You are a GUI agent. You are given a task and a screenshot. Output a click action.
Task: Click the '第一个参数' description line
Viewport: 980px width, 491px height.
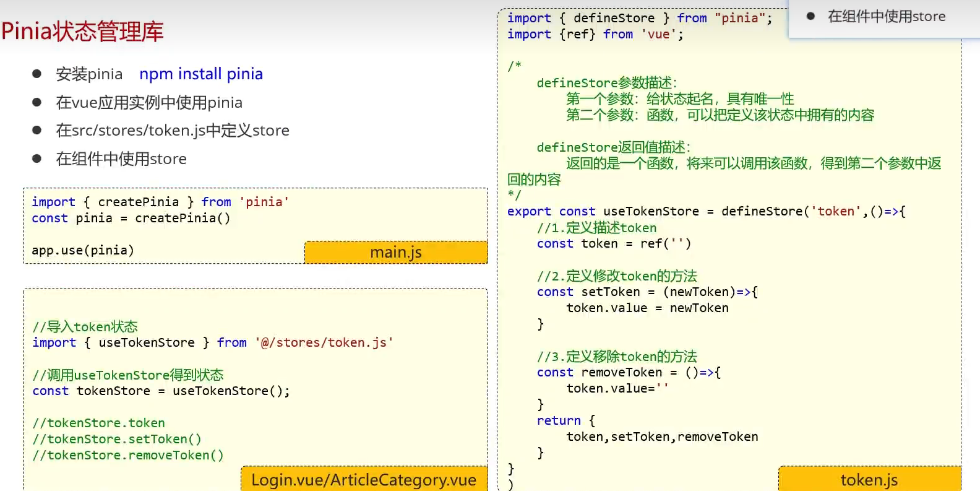click(680, 99)
